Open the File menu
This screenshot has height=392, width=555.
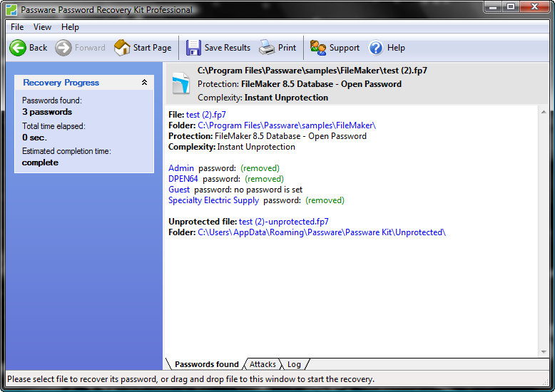click(17, 27)
